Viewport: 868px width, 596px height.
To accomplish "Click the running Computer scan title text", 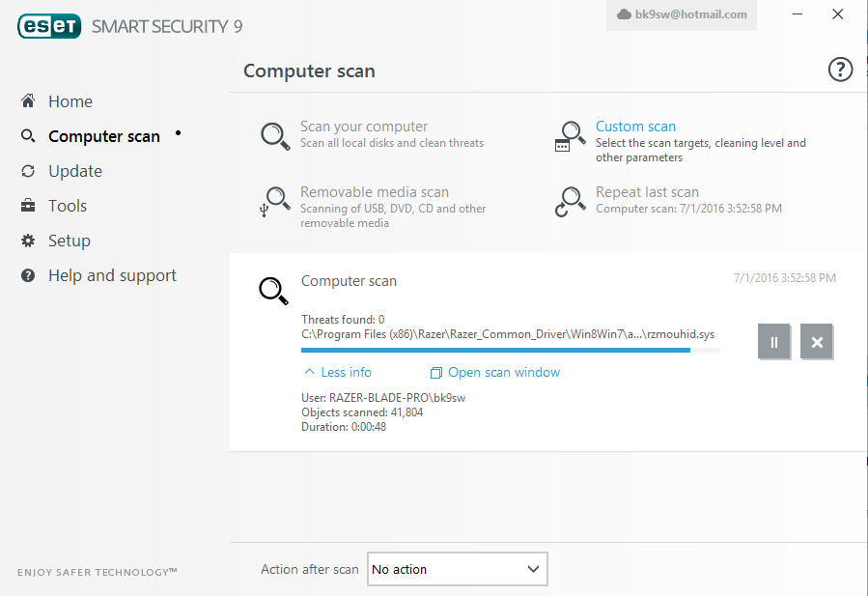I will point(349,281).
